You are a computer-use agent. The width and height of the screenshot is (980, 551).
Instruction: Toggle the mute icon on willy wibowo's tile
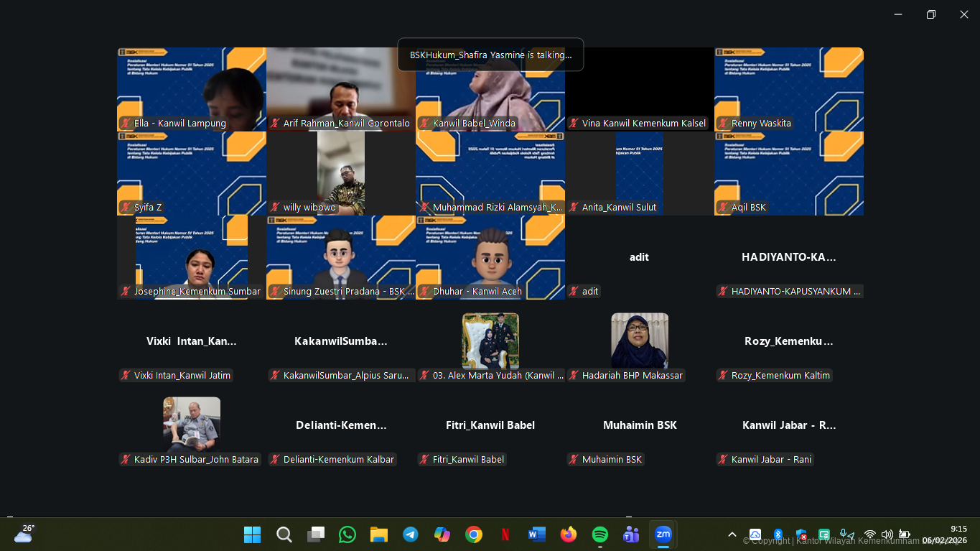pos(275,207)
